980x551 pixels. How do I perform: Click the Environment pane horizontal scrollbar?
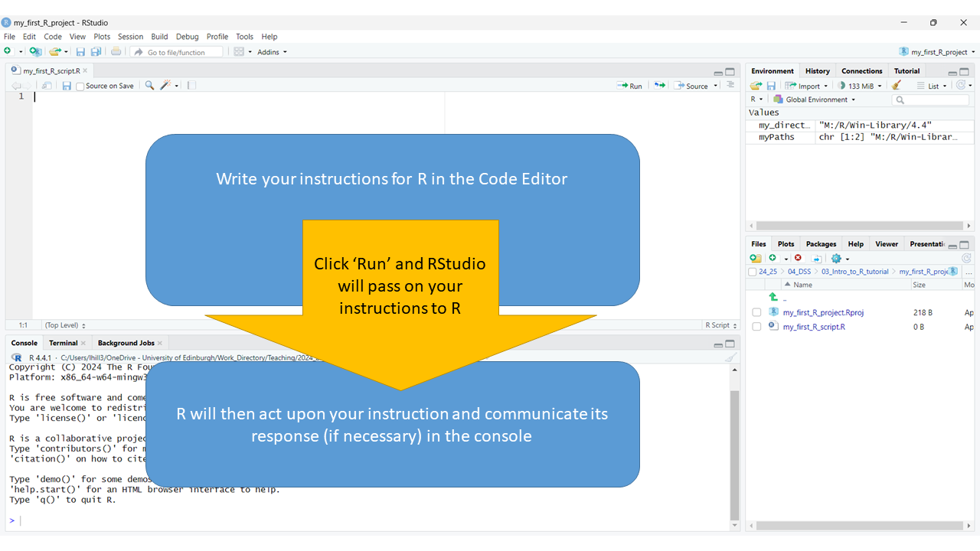click(859, 226)
